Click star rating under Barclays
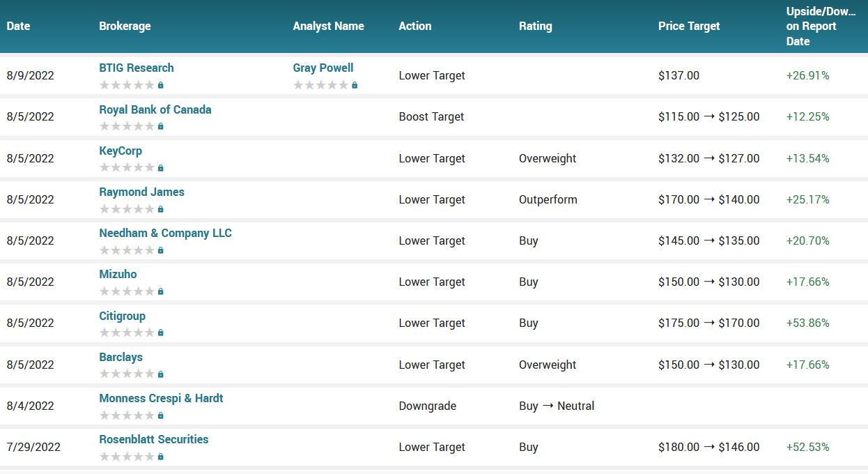Screen dimensions: 868x474 pyautogui.click(x=127, y=374)
